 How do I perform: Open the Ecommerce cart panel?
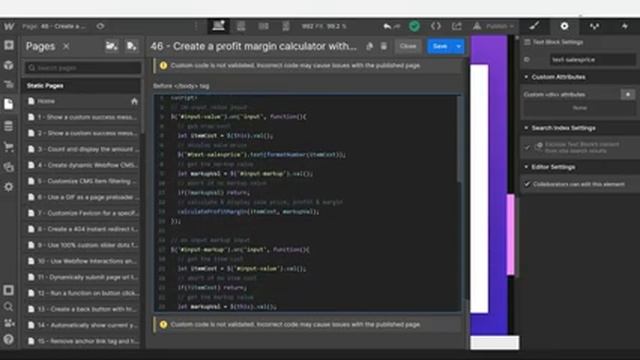[x=9, y=147]
